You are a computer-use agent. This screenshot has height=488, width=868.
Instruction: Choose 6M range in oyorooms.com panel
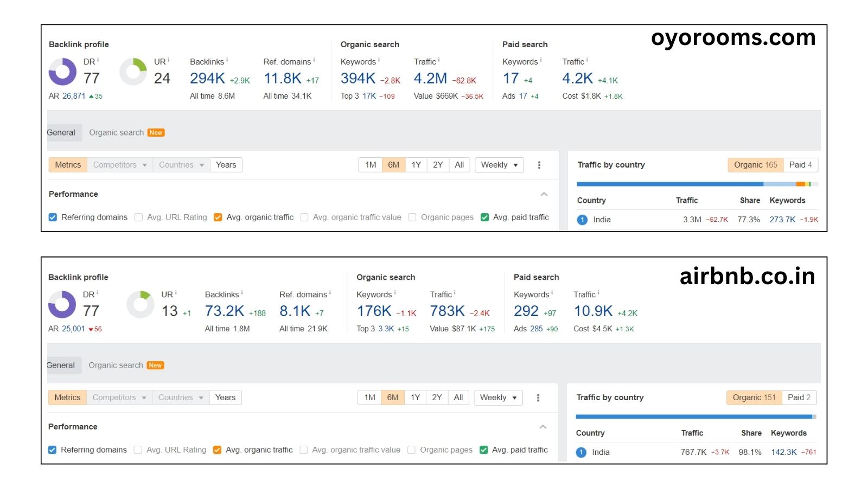pyautogui.click(x=394, y=165)
